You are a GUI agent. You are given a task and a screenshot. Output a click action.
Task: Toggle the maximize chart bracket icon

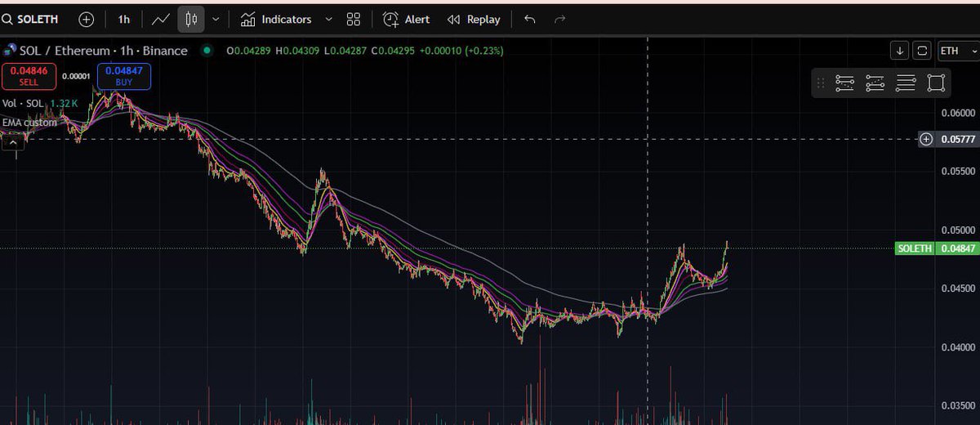(x=922, y=51)
